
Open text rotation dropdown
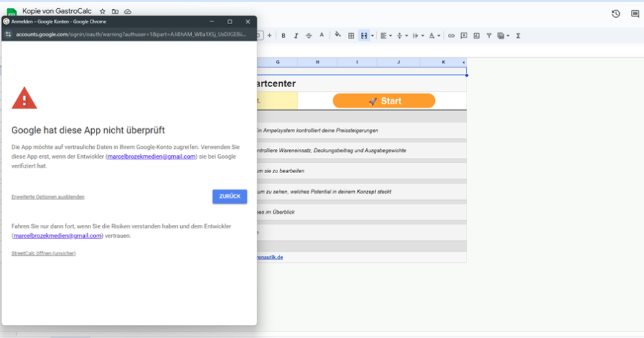(434, 36)
